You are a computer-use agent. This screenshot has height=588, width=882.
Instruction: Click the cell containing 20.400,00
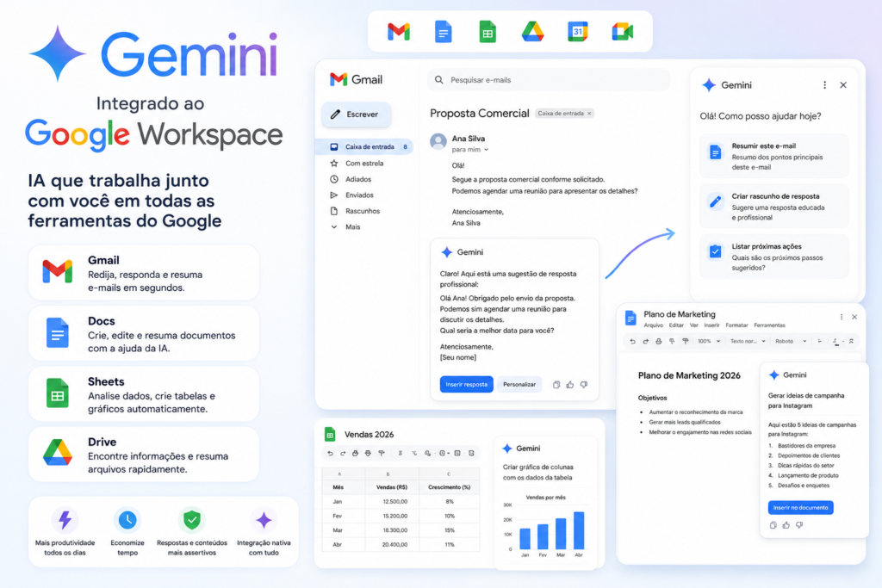[394, 545]
